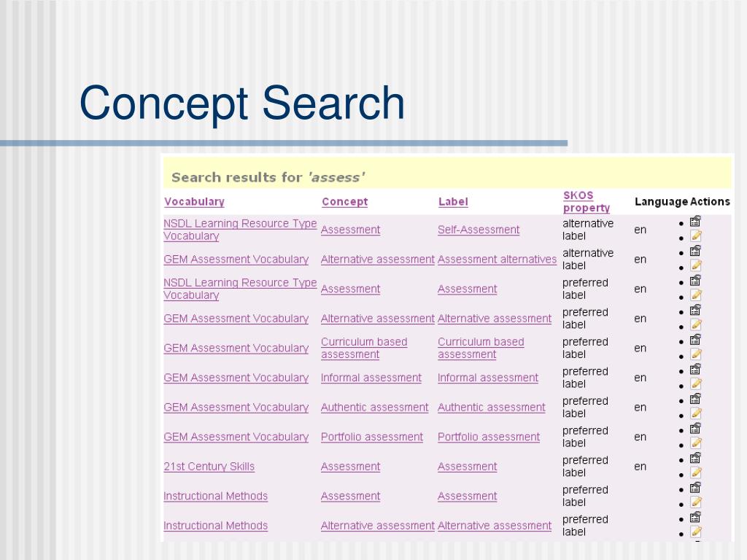
Task: Open Alternative assessment concept link in Assessment alternatives row
Action: click(x=377, y=259)
